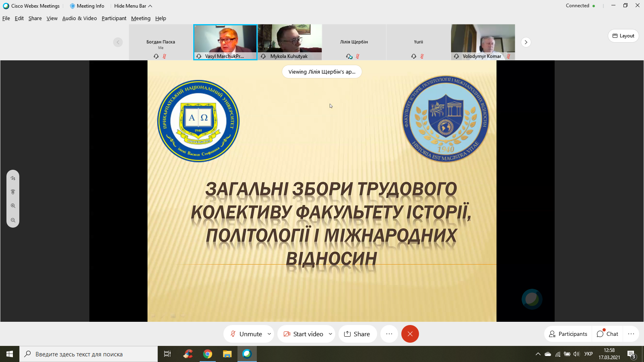
Task: Open the Audio & Video menu
Action: (x=79, y=19)
